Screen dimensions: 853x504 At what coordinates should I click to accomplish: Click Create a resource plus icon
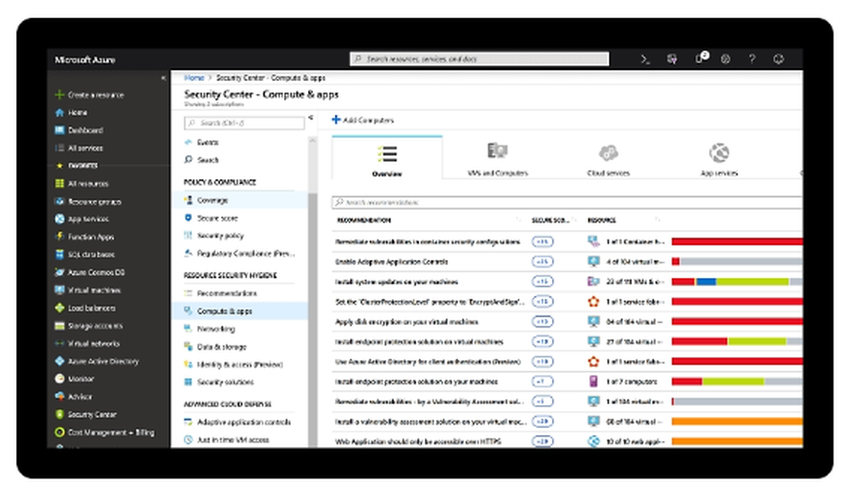point(60,95)
